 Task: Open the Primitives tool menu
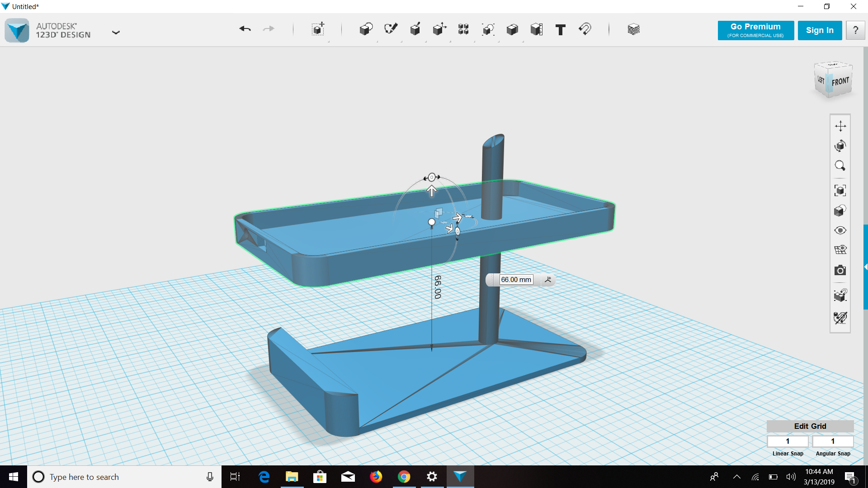[x=366, y=29]
